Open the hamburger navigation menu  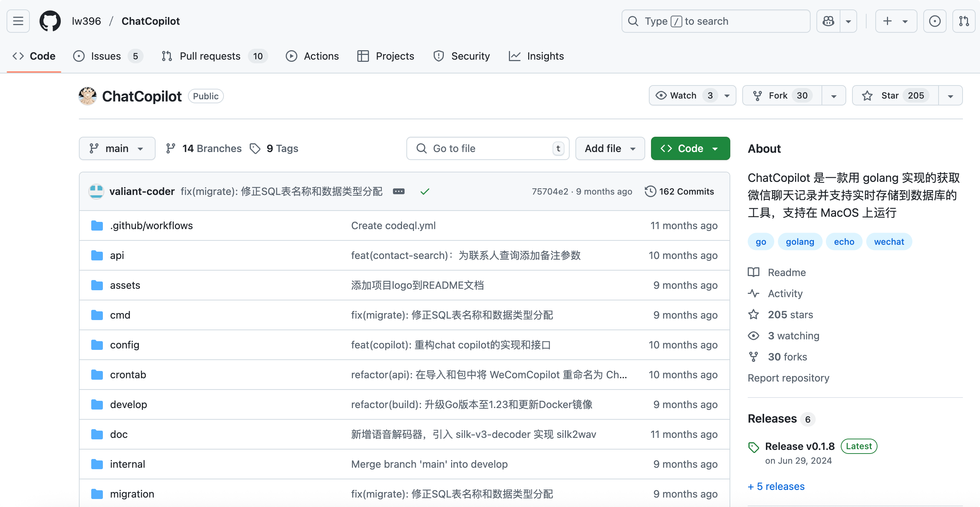tap(18, 21)
